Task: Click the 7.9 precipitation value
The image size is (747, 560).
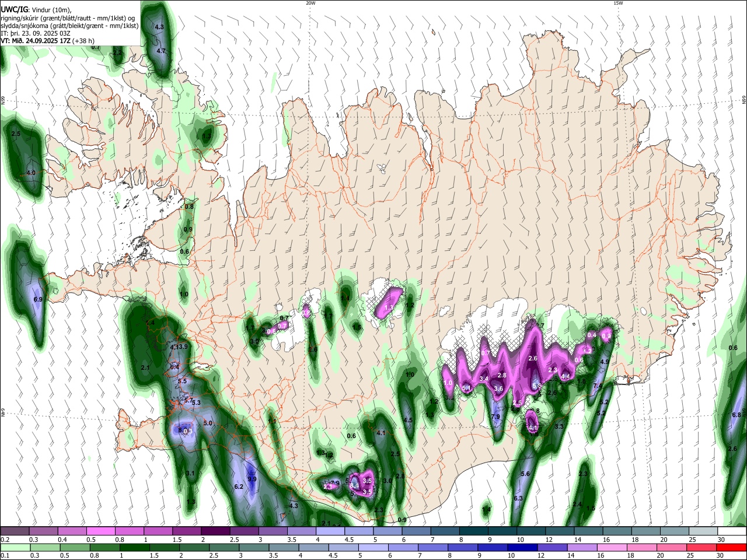Action: coord(495,416)
